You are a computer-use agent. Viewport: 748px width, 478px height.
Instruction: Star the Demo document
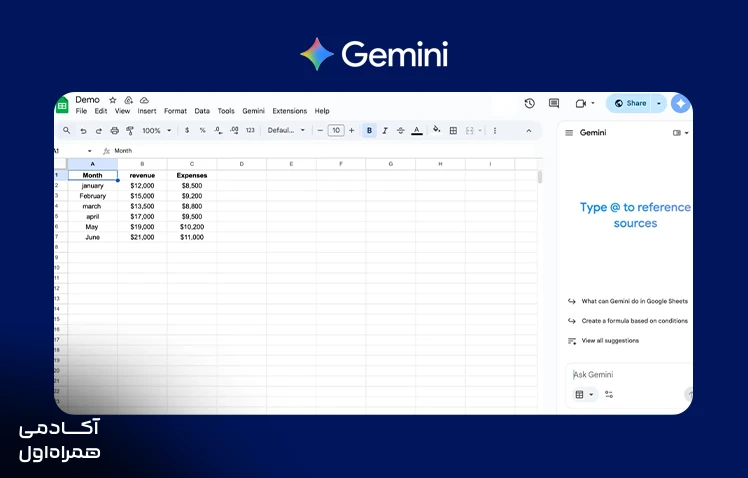pyautogui.click(x=113, y=100)
